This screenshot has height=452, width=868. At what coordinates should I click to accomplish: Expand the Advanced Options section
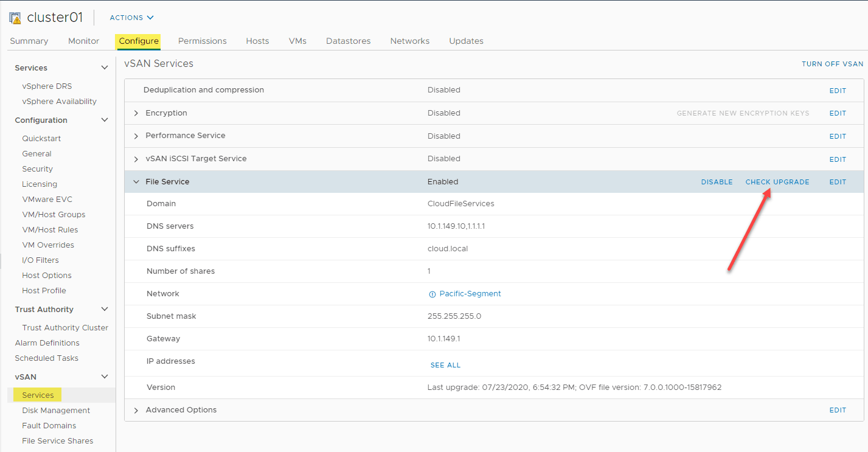[136, 409]
